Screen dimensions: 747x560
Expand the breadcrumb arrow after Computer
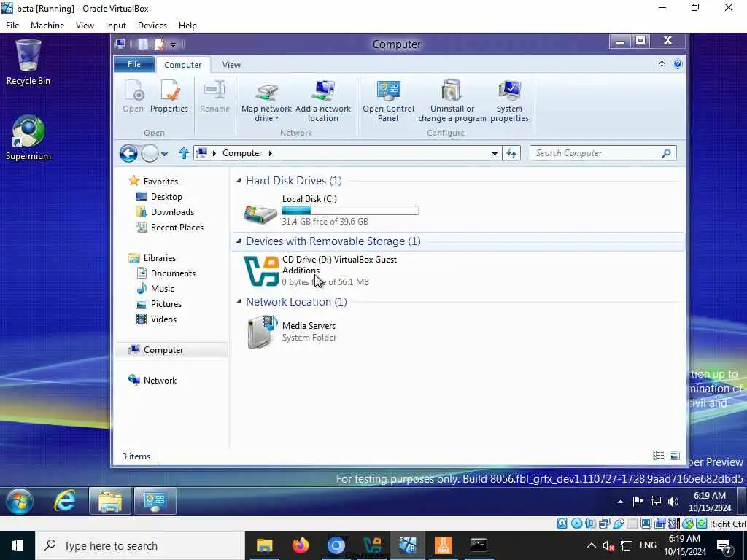(x=270, y=153)
